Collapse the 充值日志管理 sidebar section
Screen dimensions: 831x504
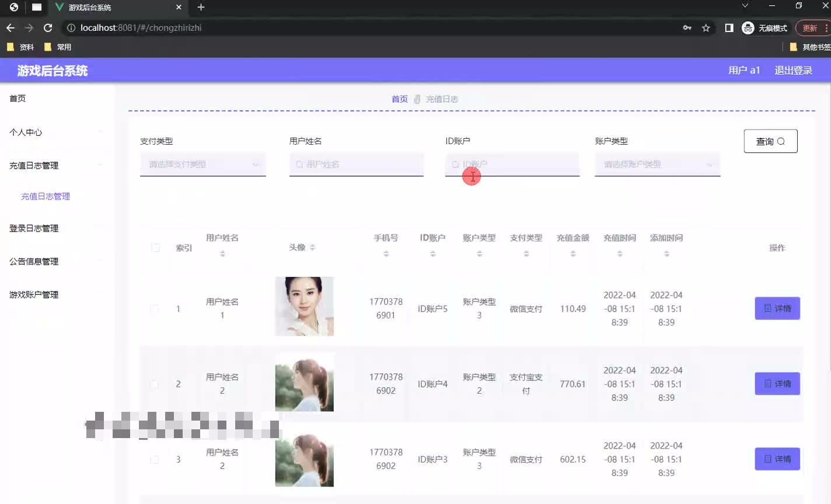click(x=33, y=165)
